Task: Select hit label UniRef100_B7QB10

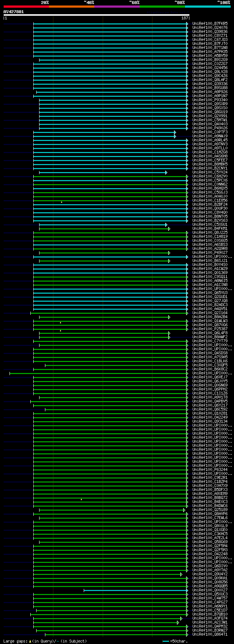Action: tap(210, 614)
